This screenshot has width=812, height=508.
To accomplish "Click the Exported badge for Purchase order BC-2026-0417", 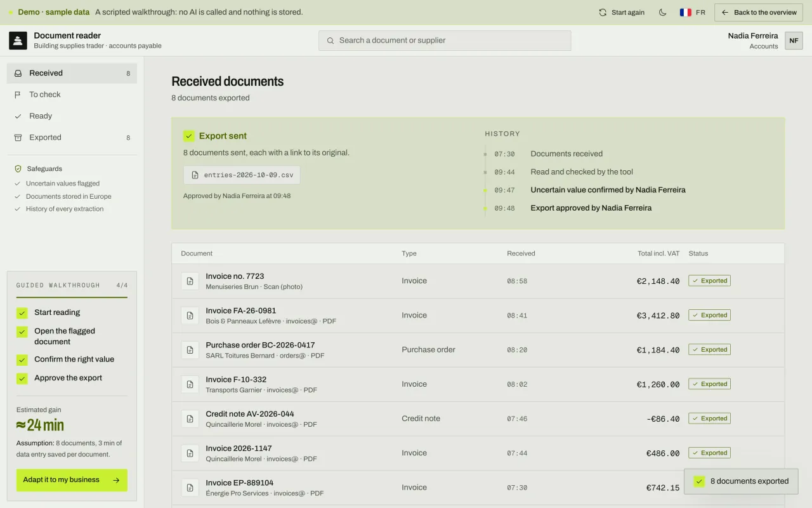I will pos(709,349).
